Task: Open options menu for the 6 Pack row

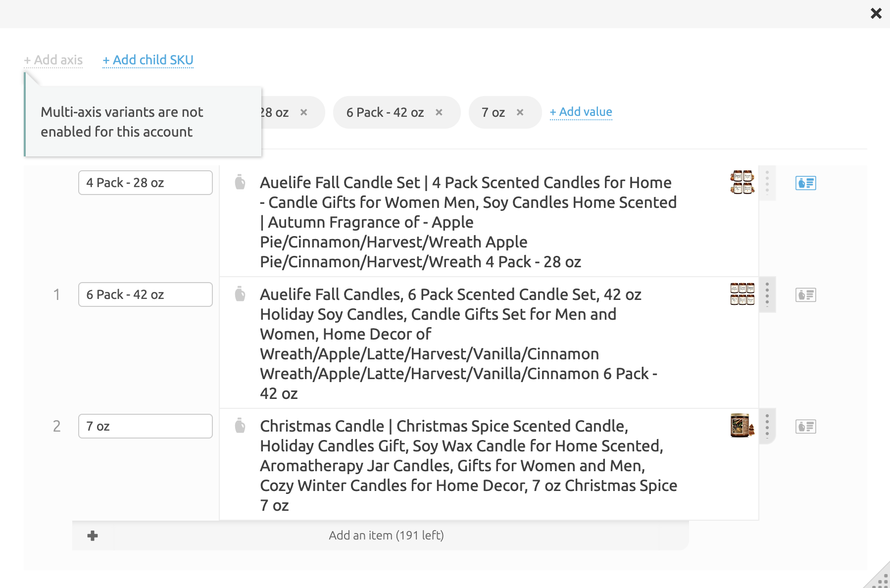Action: click(767, 294)
